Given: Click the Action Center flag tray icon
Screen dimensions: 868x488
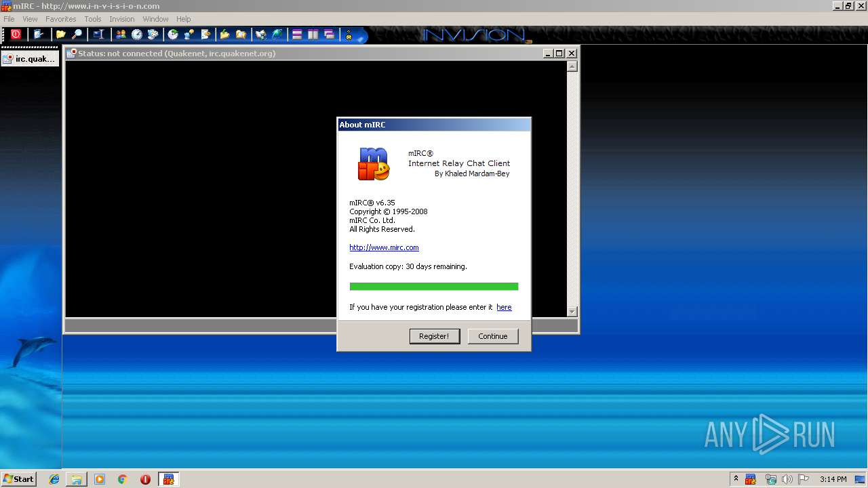Looking at the screenshot, I should 804,479.
